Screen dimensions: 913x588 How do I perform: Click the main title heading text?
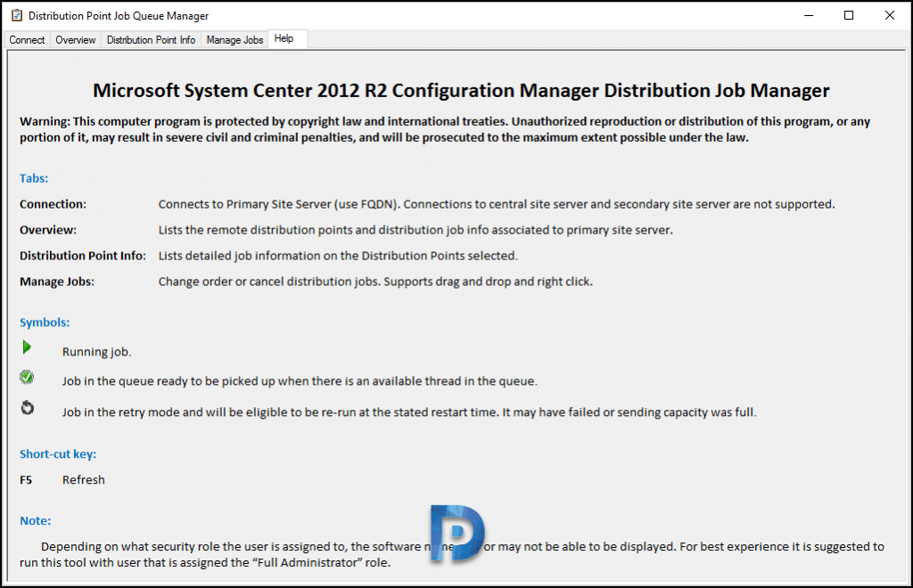[461, 91]
